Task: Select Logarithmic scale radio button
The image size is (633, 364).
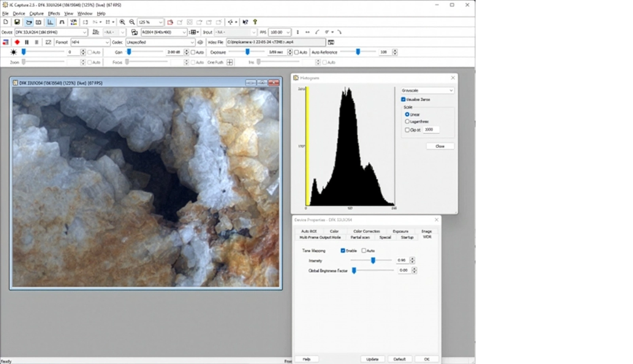Action: (407, 121)
